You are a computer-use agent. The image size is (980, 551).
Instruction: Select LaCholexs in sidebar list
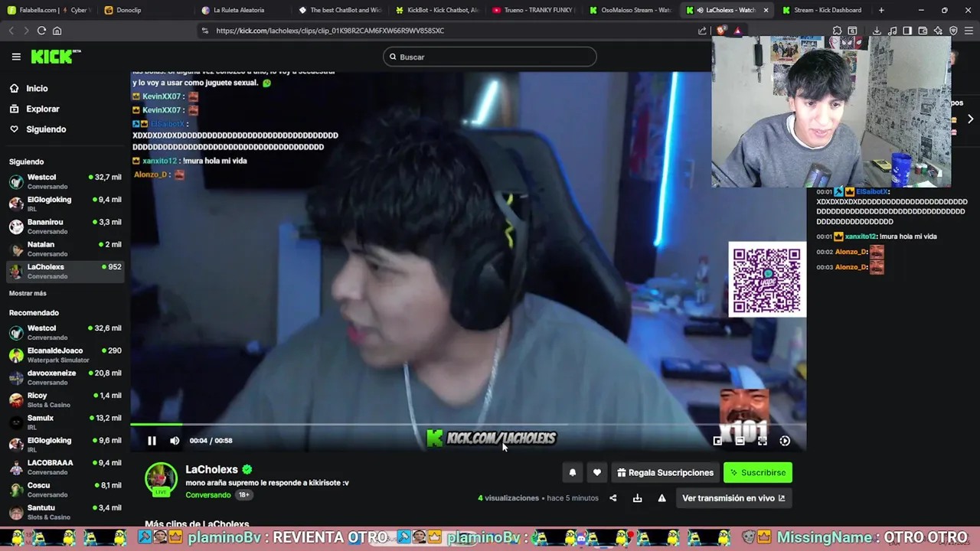[65, 271]
